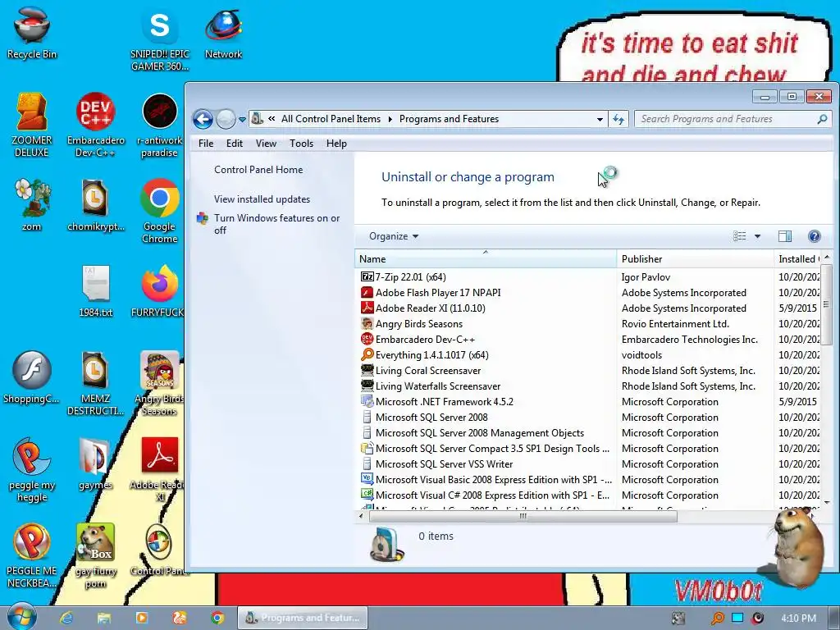Click the vertical scrollbar thumb of program list
The width and height of the screenshot is (840, 630).
click(827, 305)
